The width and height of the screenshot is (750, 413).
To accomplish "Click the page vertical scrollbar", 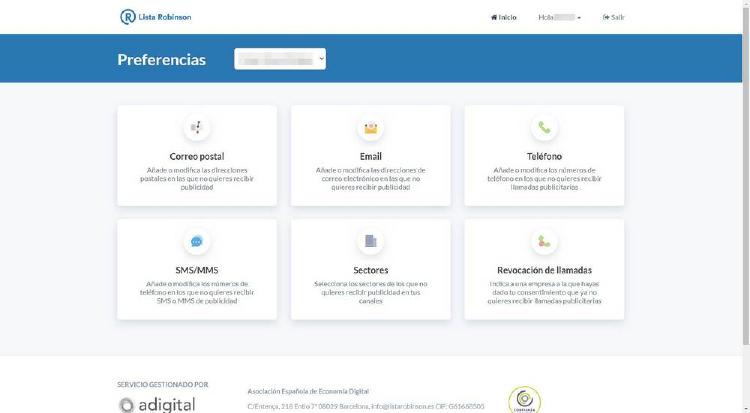I will point(745,180).
